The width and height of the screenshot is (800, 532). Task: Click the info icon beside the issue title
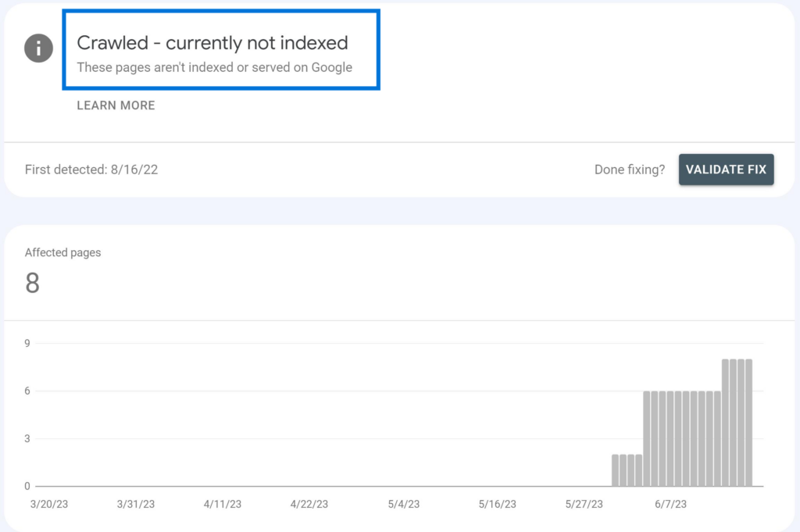pyautogui.click(x=38, y=48)
